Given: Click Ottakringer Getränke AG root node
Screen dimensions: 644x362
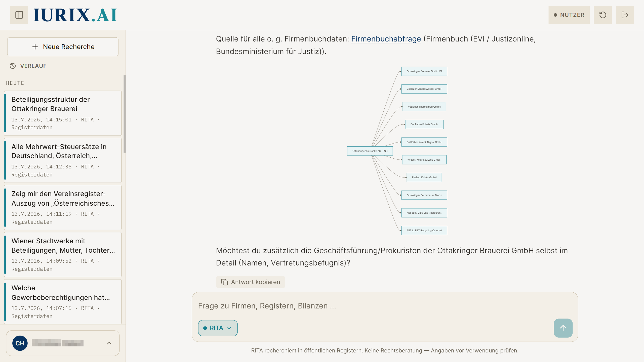Looking at the screenshot, I should pos(370,151).
